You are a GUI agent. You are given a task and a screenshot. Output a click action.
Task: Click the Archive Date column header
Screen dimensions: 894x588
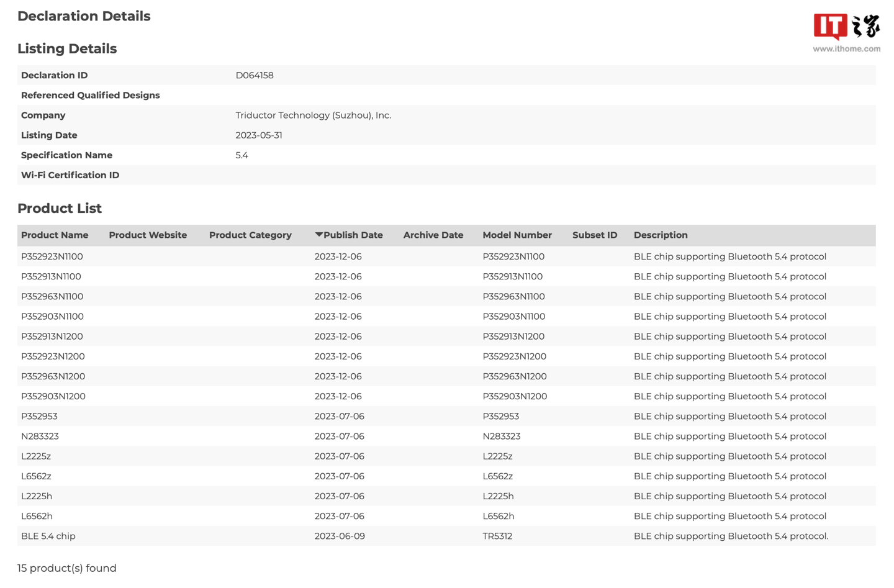[x=433, y=235]
